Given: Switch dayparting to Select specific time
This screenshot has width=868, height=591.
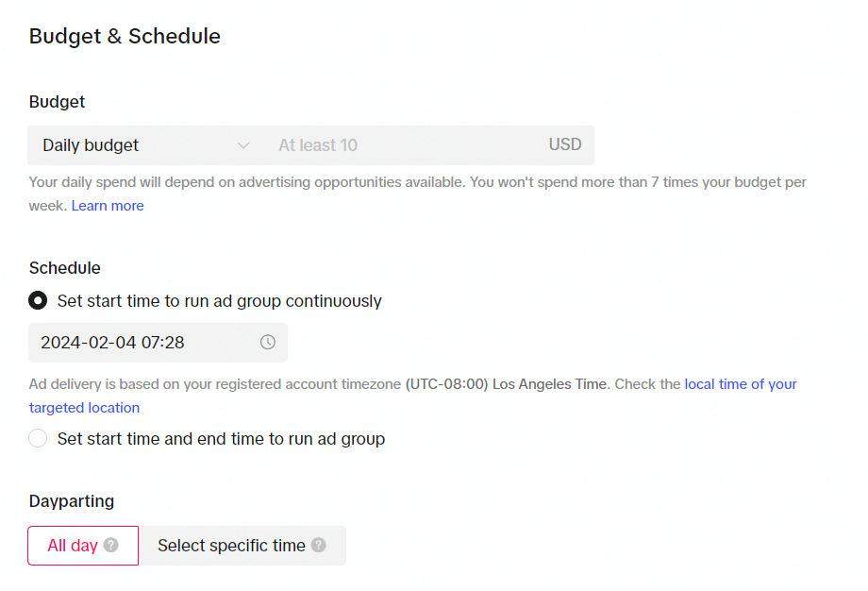Looking at the screenshot, I should pyautogui.click(x=242, y=546).
